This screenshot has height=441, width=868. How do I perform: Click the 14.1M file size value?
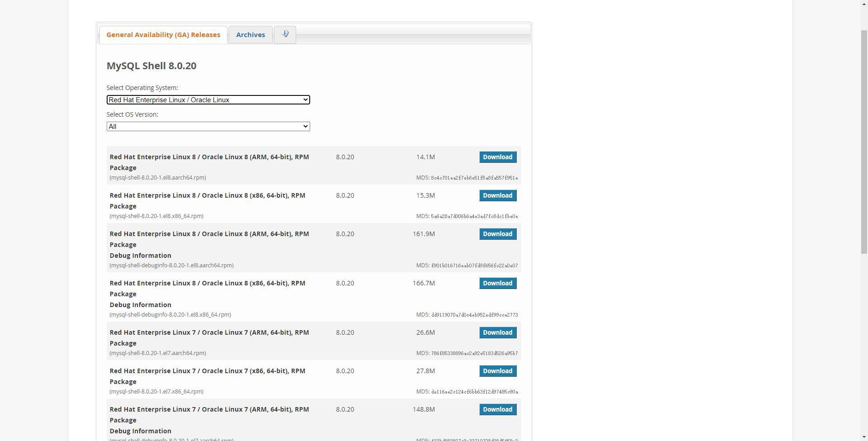point(425,157)
